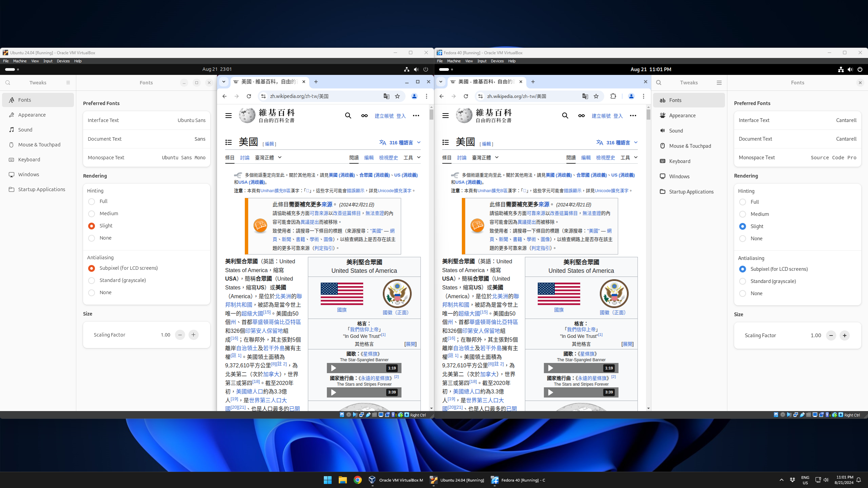Select Subpixel antialiasing in Ubuntu Tweaks
The width and height of the screenshot is (868, 488).
[x=92, y=268]
